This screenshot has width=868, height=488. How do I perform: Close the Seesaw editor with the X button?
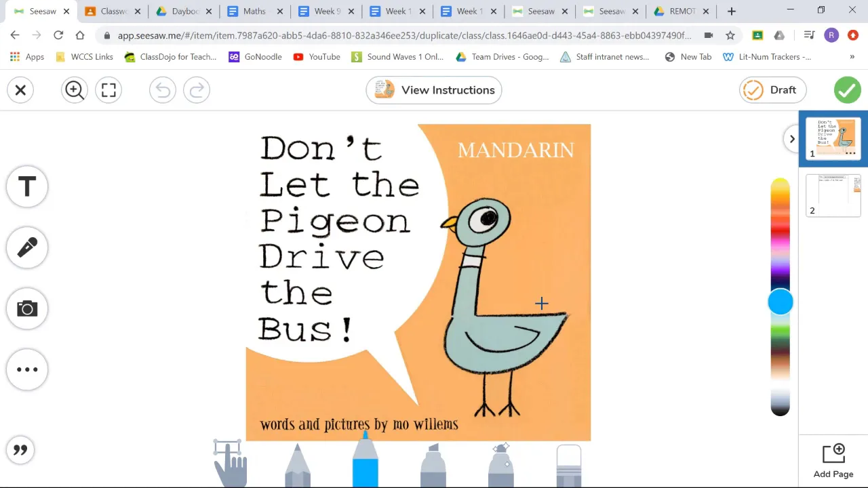[x=20, y=90]
